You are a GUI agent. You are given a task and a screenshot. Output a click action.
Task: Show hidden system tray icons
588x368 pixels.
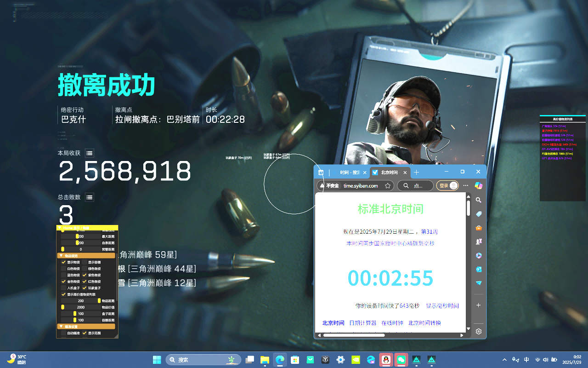[x=504, y=360]
